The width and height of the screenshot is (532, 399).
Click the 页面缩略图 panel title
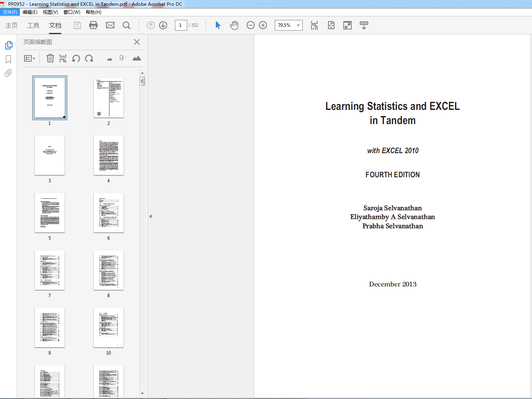[38, 42]
